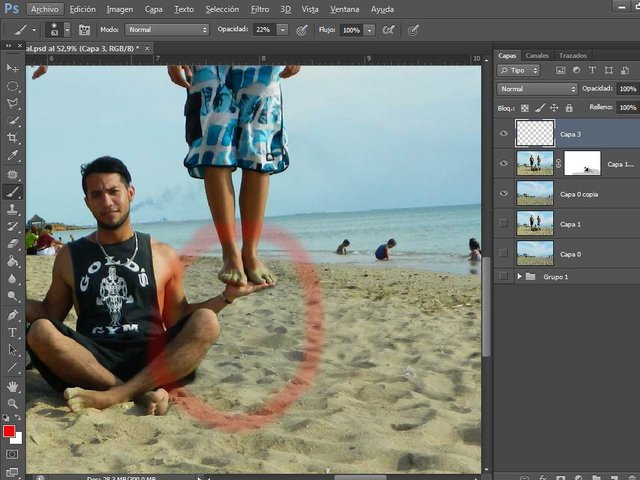
Task: Select the Path Selection tool
Action: [x=12, y=350]
